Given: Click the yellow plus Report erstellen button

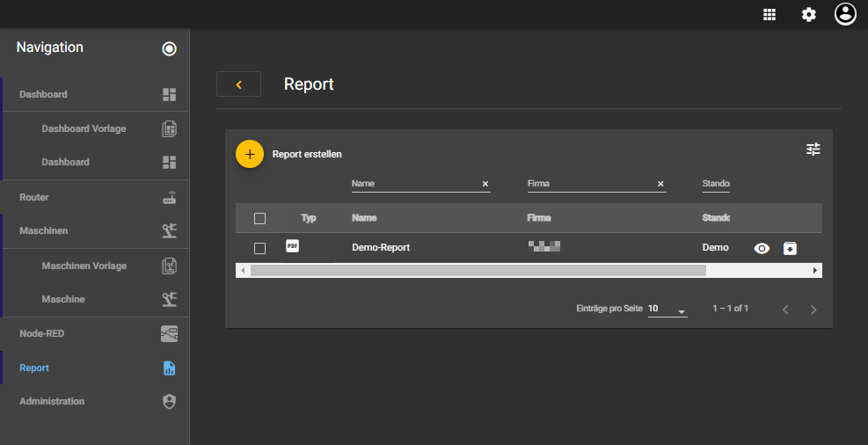Looking at the screenshot, I should [250, 154].
